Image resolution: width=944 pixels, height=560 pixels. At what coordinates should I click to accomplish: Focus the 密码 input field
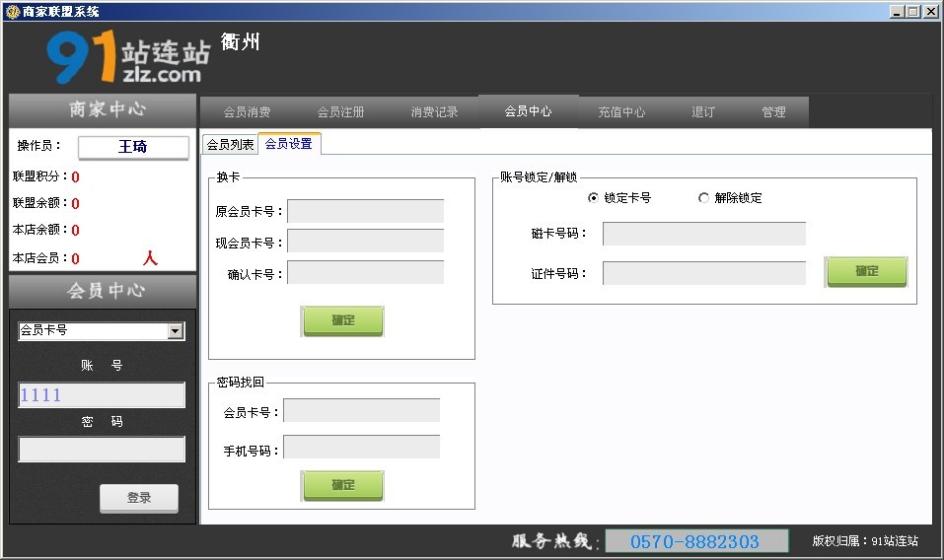tap(102, 450)
